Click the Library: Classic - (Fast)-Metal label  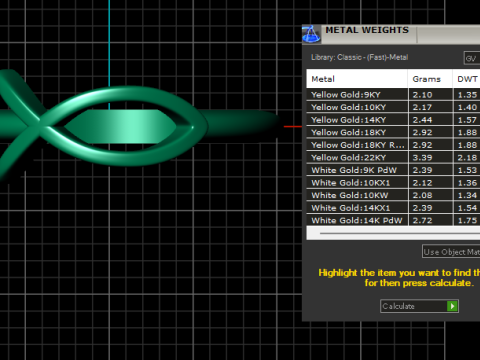(x=359, y=57)
